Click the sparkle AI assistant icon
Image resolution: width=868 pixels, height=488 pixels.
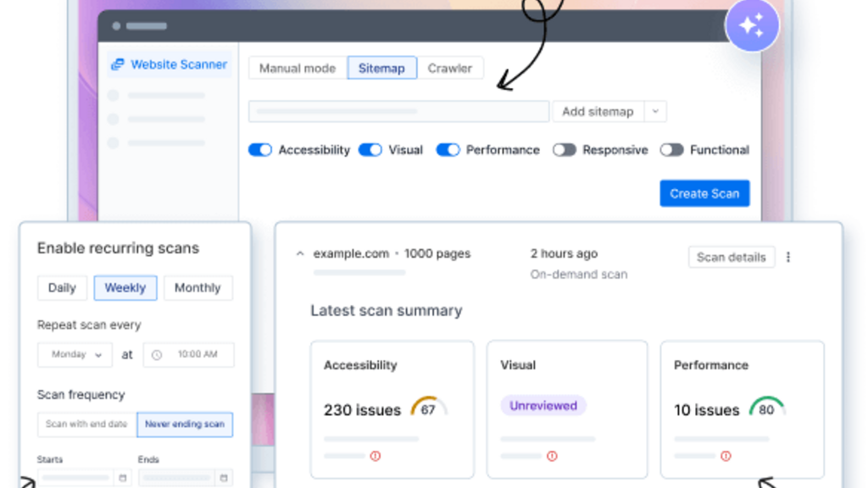pyautogui.click(x=752, y=25)
